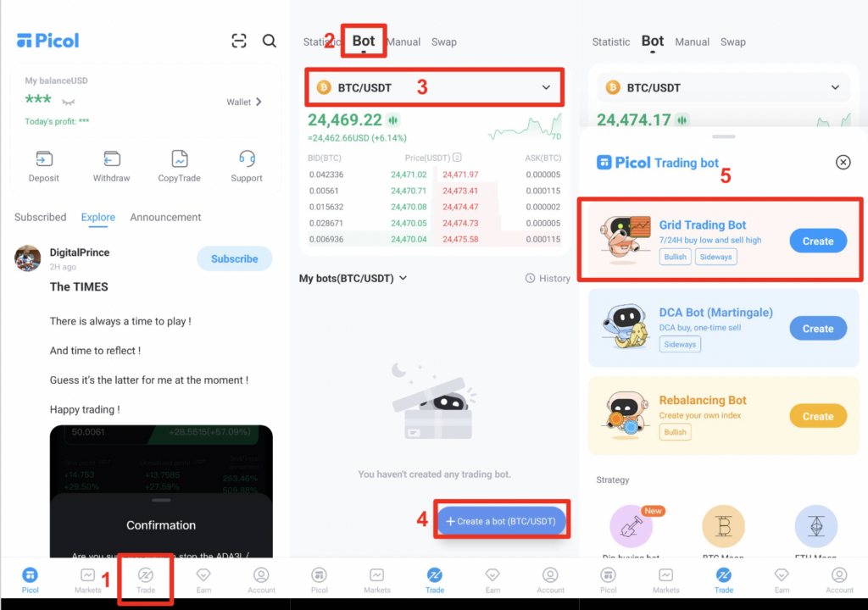Expand the BTC/USDT pair dropdown in middle screen
868x610 pixels.
(435, 87)
